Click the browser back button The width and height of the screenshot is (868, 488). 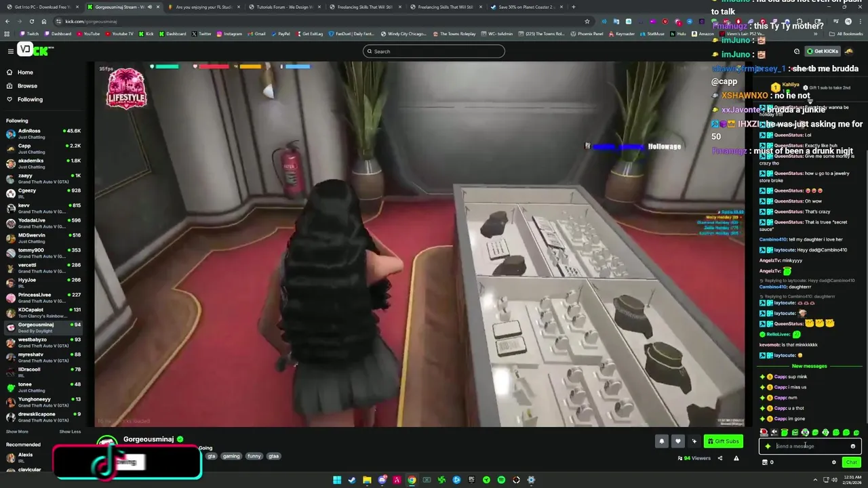7,21
